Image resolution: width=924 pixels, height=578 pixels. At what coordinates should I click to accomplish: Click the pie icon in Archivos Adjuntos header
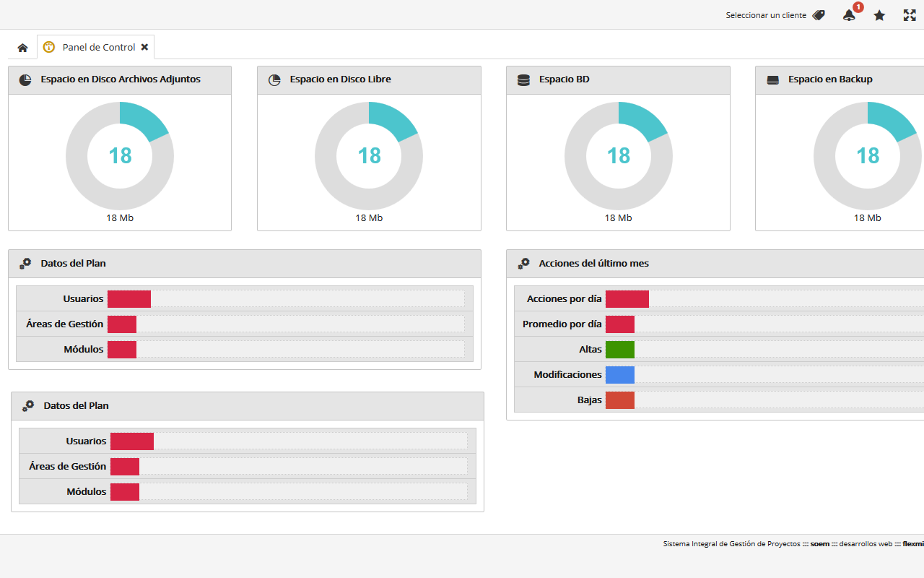coord(25,79)
